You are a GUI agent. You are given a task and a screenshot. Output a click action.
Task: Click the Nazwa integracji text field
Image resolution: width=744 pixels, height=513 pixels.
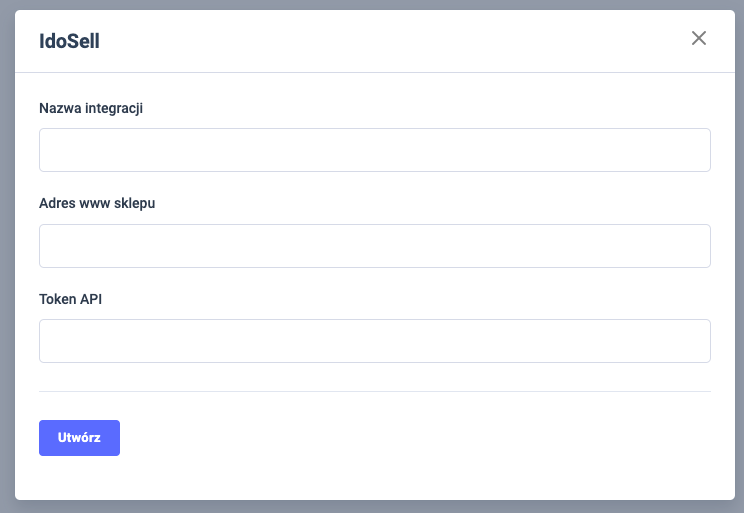click(x=374, y=150)
